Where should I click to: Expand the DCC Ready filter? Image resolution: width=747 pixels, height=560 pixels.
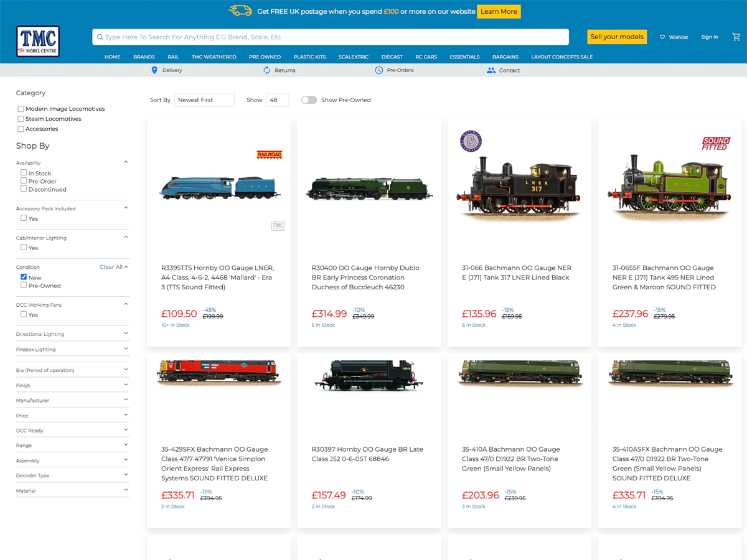(72, 430)
